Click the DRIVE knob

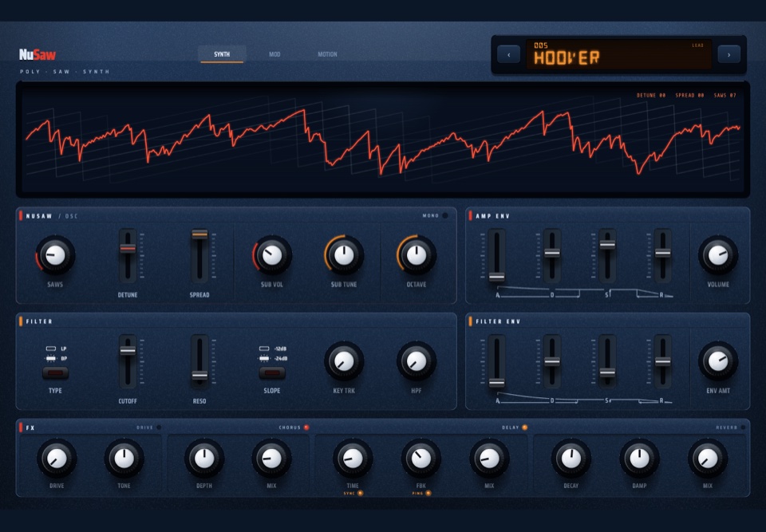[57, 459]
